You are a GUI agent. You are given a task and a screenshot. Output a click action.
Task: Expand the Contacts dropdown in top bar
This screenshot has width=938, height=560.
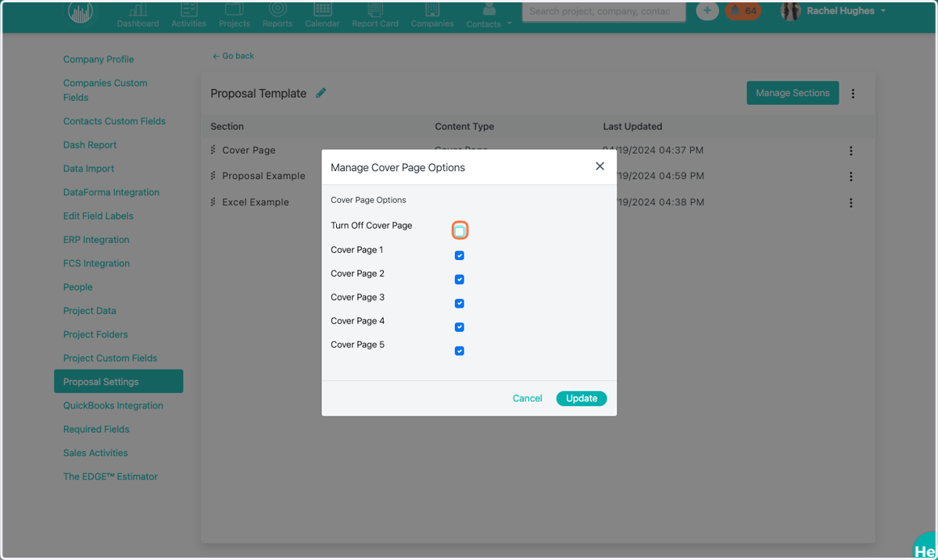pyautogui.click(x=510, y=23)
